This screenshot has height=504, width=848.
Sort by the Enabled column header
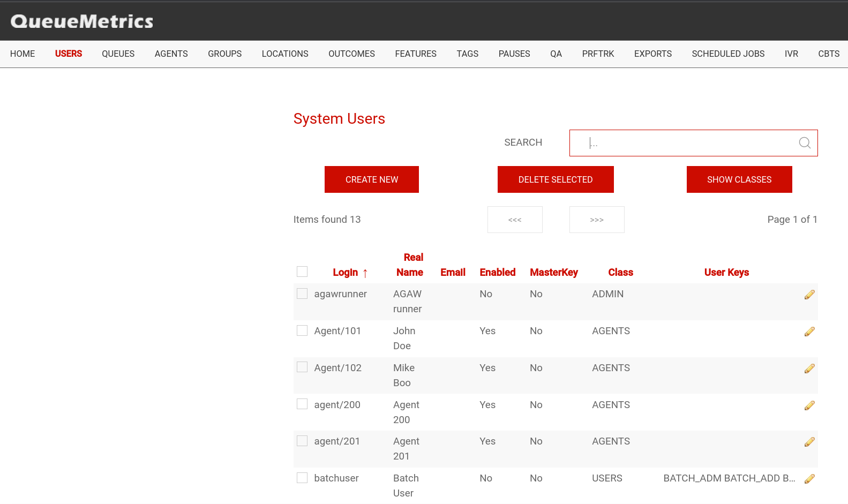tap(498, 273)
